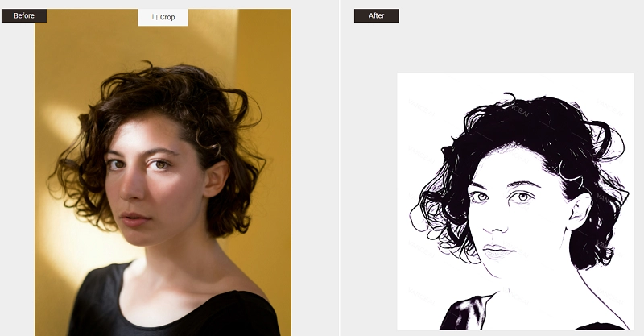
Task: Open the original color portrait photo
Action: 163,172
